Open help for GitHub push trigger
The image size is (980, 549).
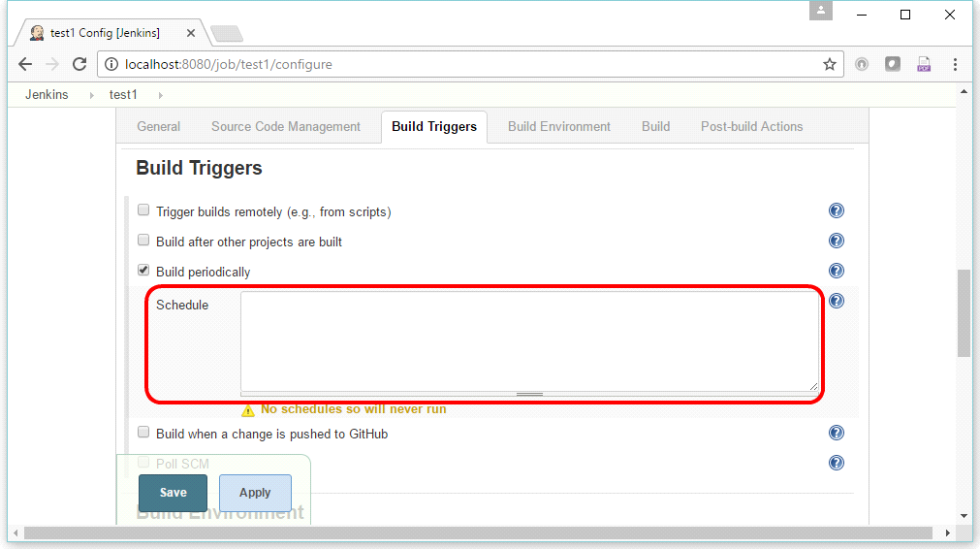point(837,433)
